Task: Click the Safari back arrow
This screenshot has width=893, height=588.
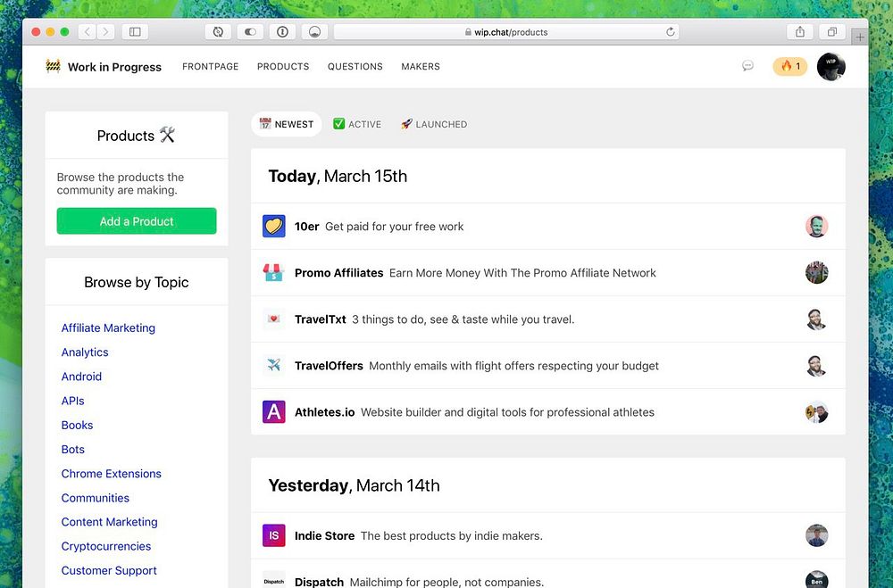Action: point(88,32)
